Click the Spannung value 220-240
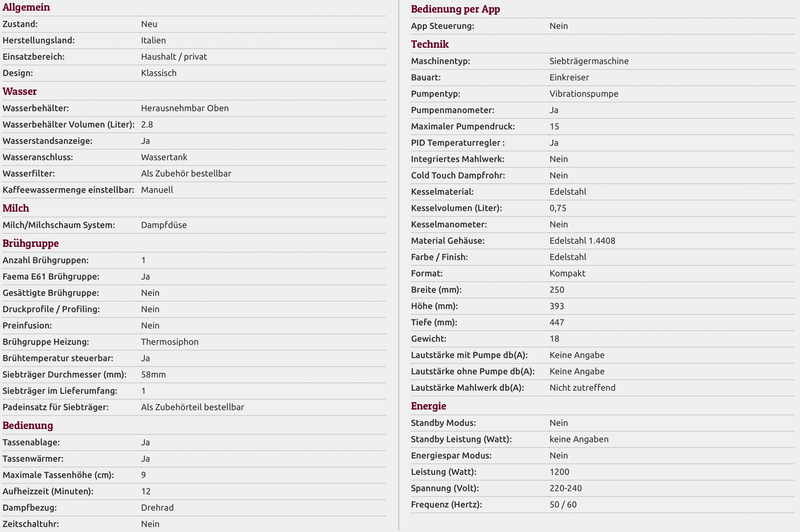This screenshot has width=800, height=532. [x=566, y=488]
